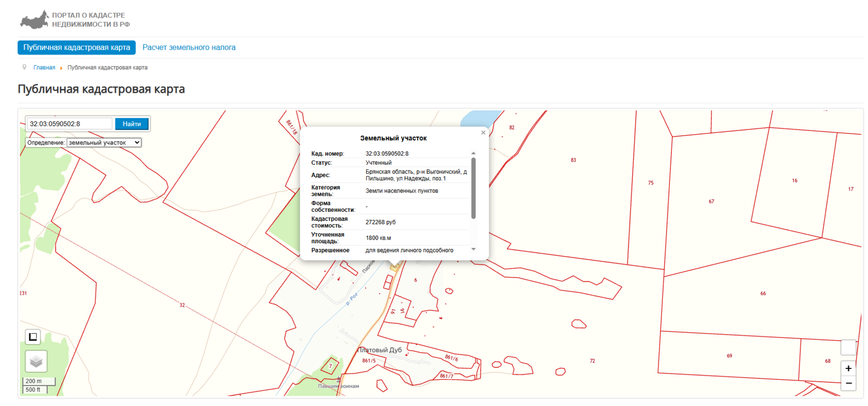
Task: Click the blank square button above zoom
Action: [x=848, y=348]
